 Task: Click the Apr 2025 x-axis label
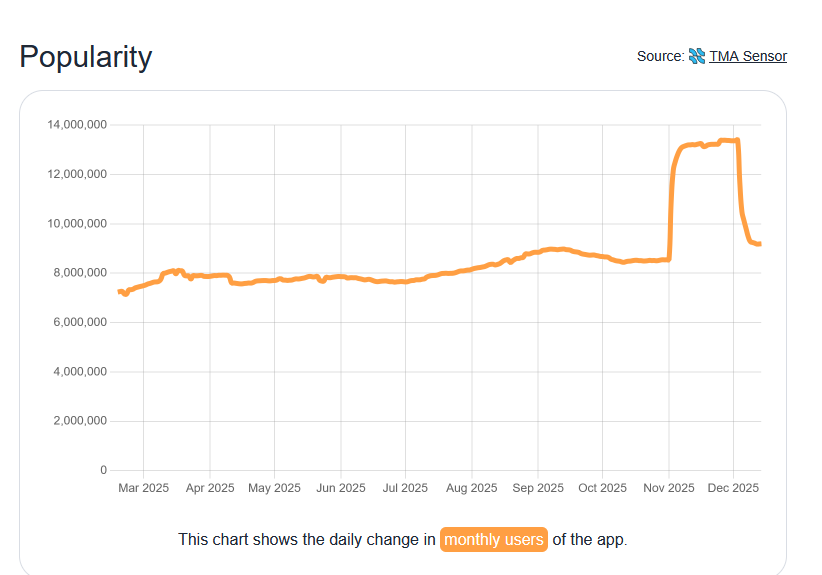pos(209,488)
